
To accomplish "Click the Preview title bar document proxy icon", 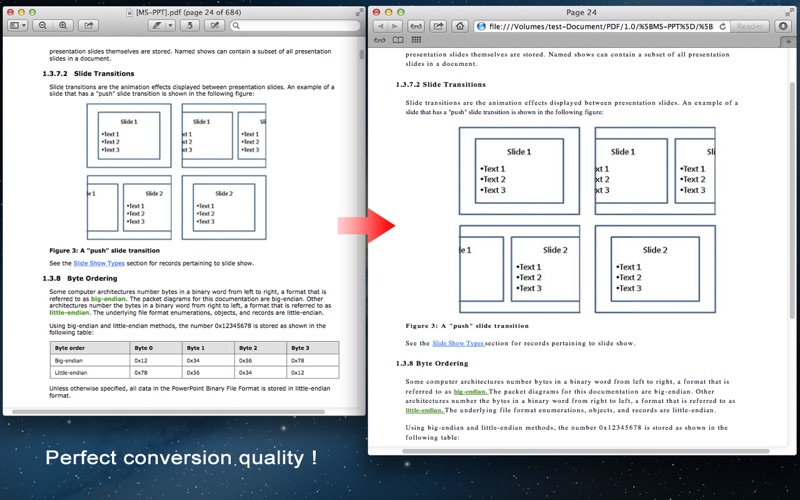I will 131,12.
